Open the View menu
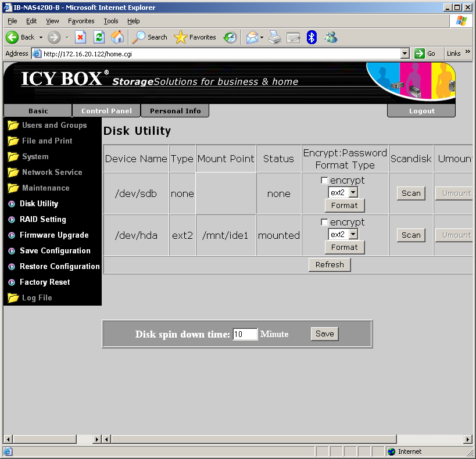476x459 pixels. [x=52, y=21]
